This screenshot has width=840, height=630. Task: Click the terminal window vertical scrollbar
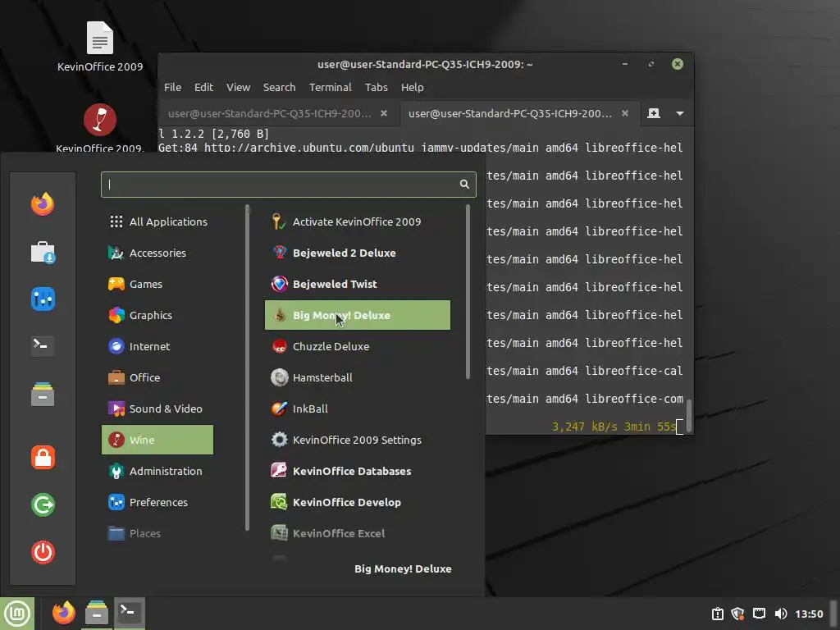(x=689, y=415)
